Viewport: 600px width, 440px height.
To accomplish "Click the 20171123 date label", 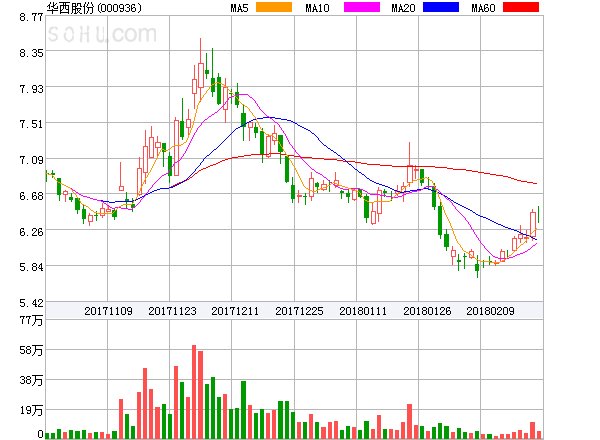I will click(x=172, y=311).
